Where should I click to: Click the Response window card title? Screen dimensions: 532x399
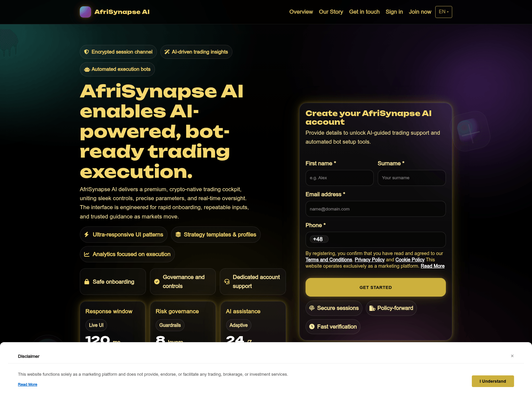click(x=109, y=311)
